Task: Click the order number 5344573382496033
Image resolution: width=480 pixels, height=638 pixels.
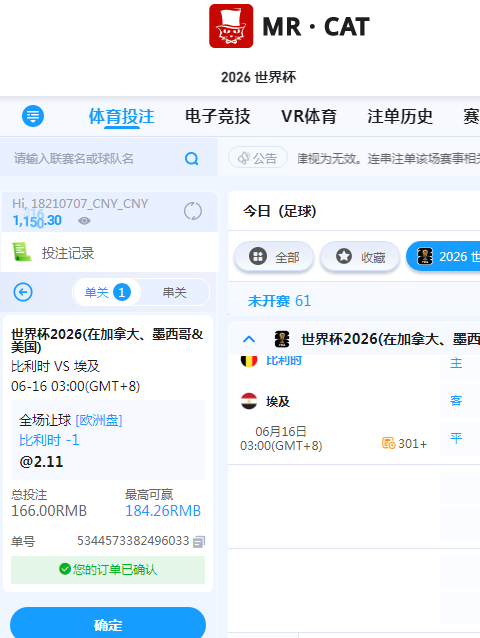Action: click(133, 541)
